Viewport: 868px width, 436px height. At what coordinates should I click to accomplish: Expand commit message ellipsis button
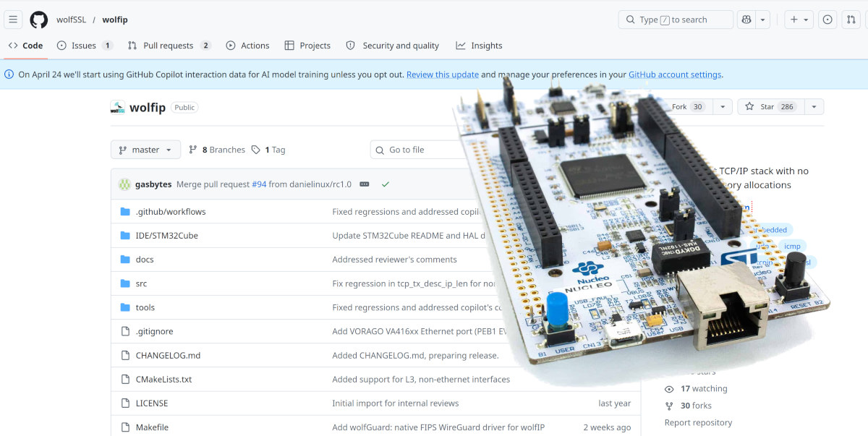click(365, 184)
